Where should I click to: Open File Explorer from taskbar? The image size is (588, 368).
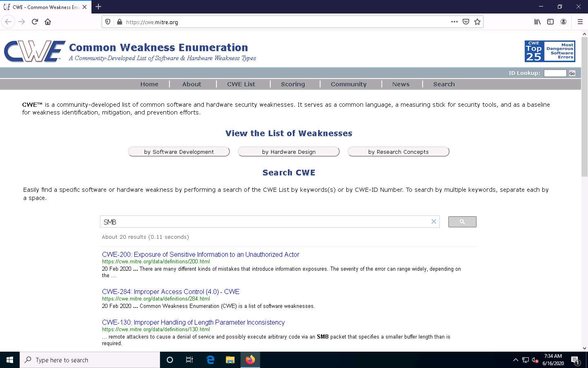[x=230, y=360]
